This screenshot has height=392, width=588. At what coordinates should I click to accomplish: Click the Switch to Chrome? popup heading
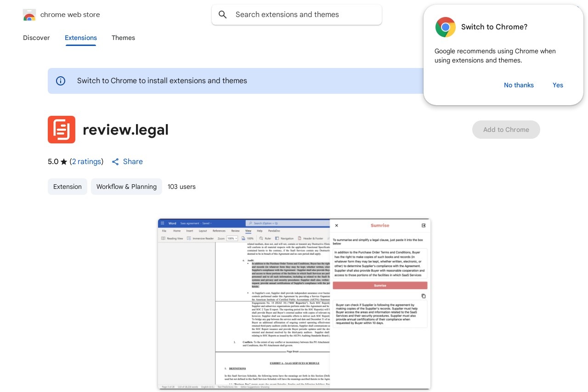(x=494, y=27)
